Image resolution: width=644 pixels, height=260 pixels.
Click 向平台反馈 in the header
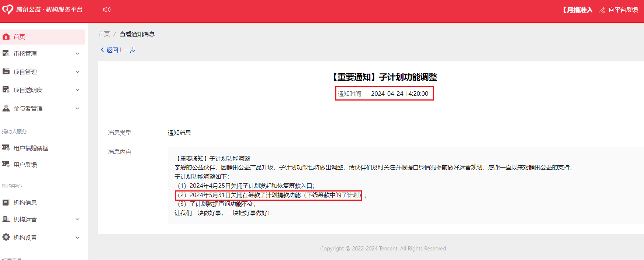(x=623, y=10)
